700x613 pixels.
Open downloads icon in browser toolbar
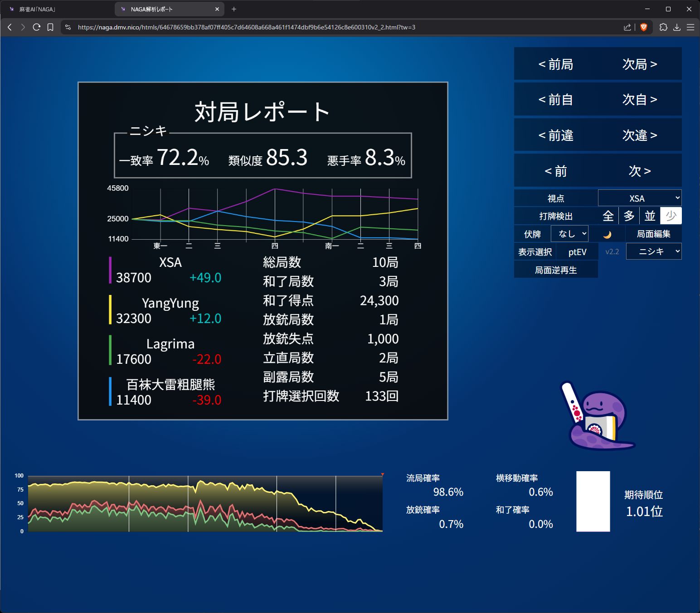click(677, 27)
